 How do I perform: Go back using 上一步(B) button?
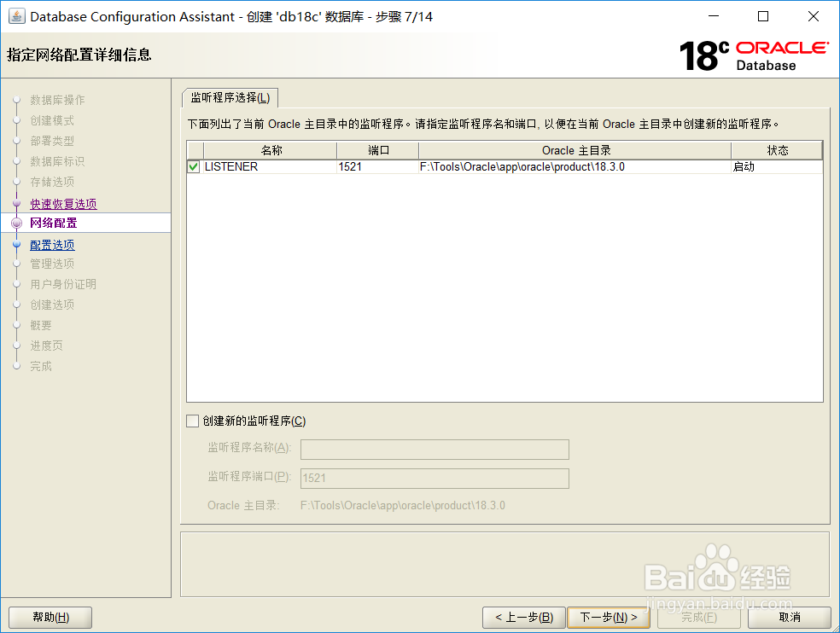[523, 617]
